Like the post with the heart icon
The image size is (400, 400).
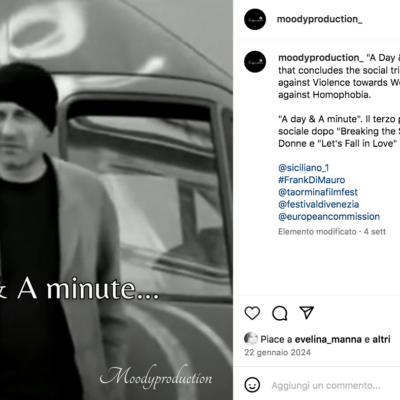[x=252, y=313]
